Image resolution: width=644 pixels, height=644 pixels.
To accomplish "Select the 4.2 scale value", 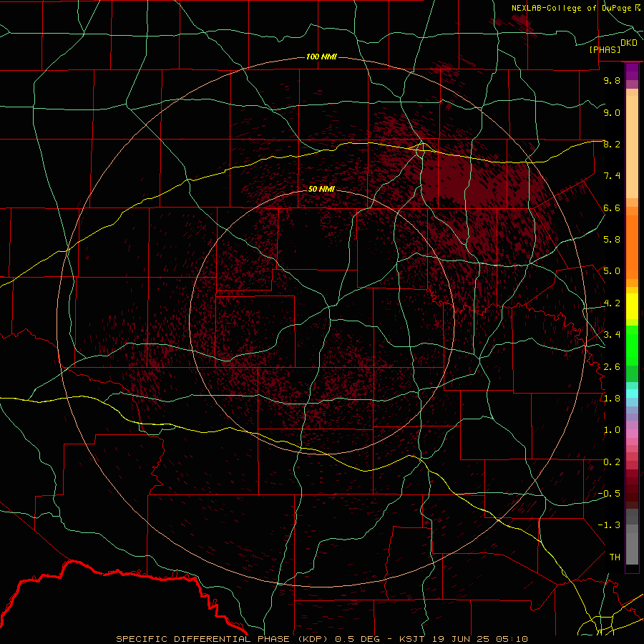I will [x=612, y=303].
